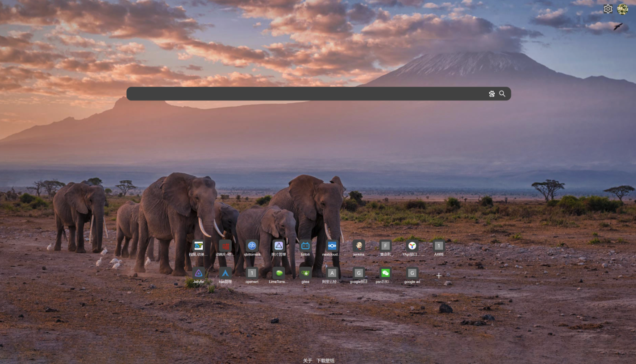The image size is (636, 364).
Task: Focus the search input field
Action: pyautogui.click(x=305, y=94)
